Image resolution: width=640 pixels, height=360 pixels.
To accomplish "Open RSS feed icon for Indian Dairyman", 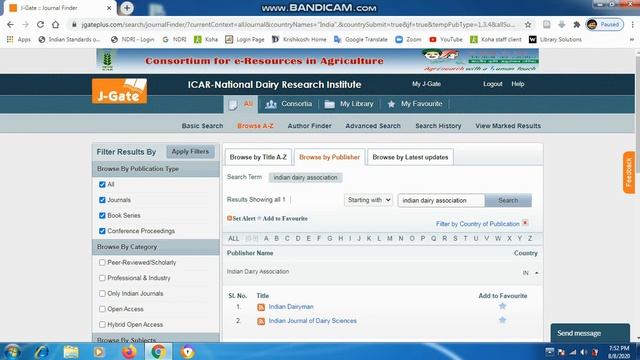I will [x=261, y=307].
